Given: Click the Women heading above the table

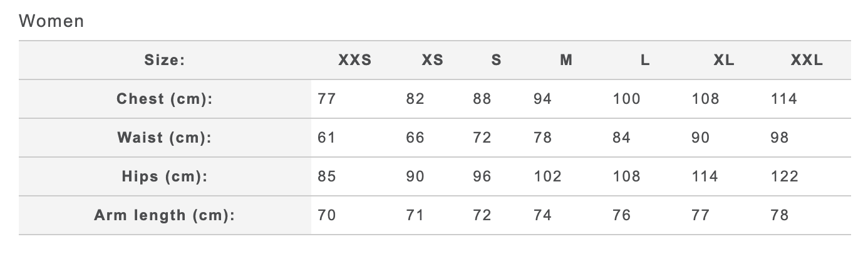Looking at the screenshot, I should (x=51, y=21).
